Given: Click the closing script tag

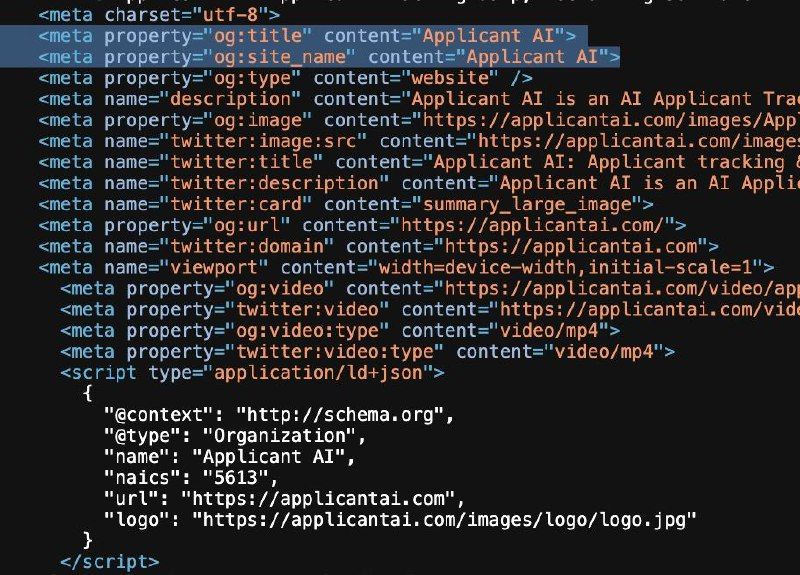Looking at the screenshot, I should click(110, 562).
